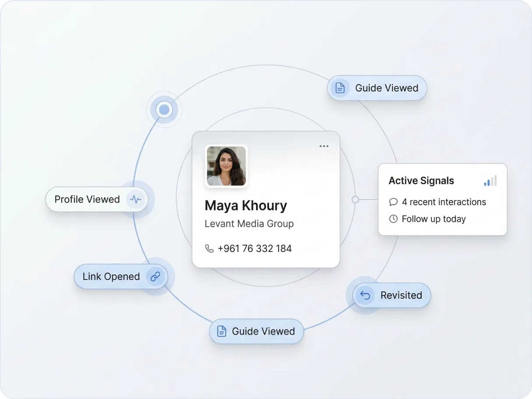
Task: Click the clock icon beside Follow up today
Action: tap(393, 219)
